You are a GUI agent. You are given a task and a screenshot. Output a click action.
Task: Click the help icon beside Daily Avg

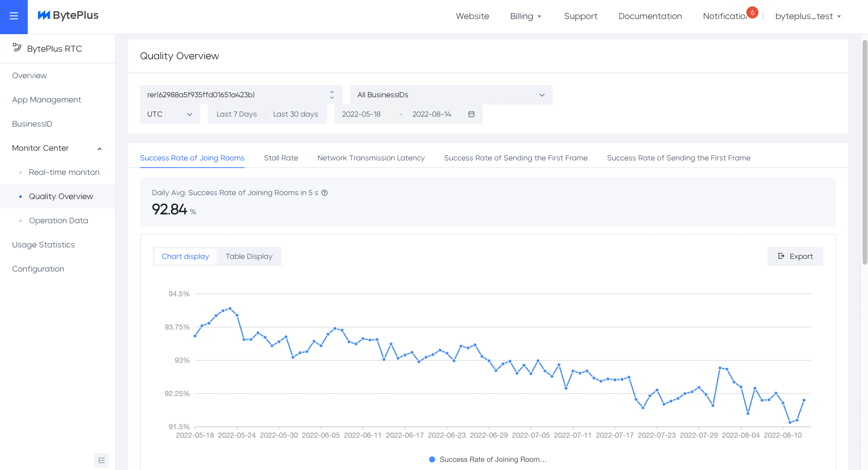[x=324, y=192]
